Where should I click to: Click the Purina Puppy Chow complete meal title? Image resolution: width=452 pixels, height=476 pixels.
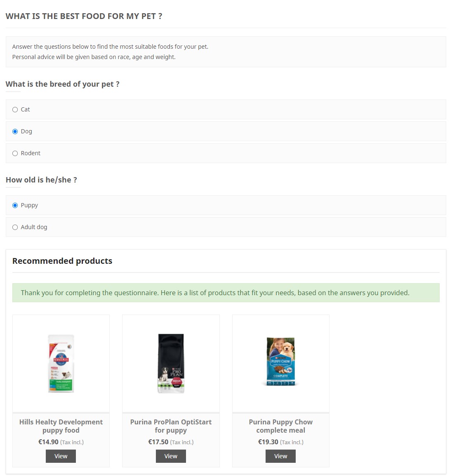click(281, 426)
